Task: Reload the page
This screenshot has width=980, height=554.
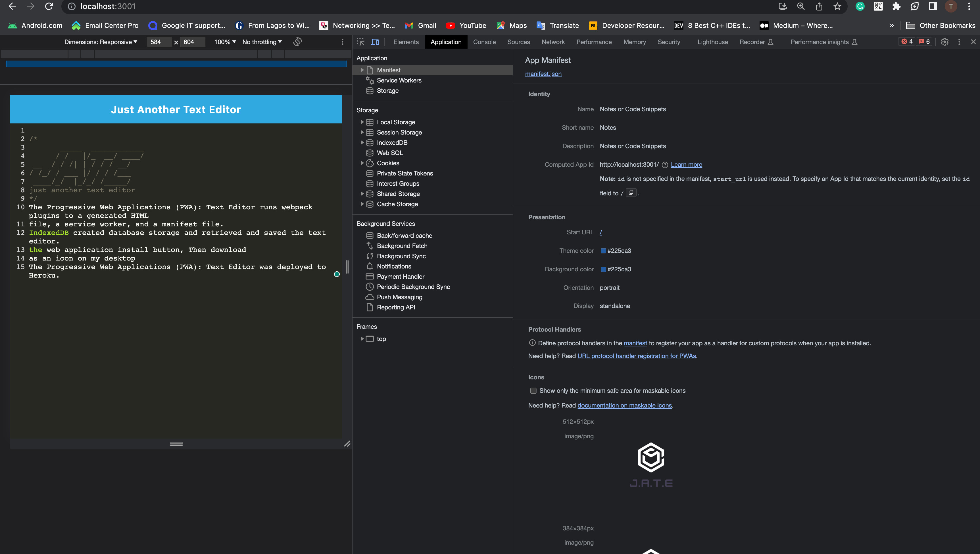Action: (x=49, y=7)
